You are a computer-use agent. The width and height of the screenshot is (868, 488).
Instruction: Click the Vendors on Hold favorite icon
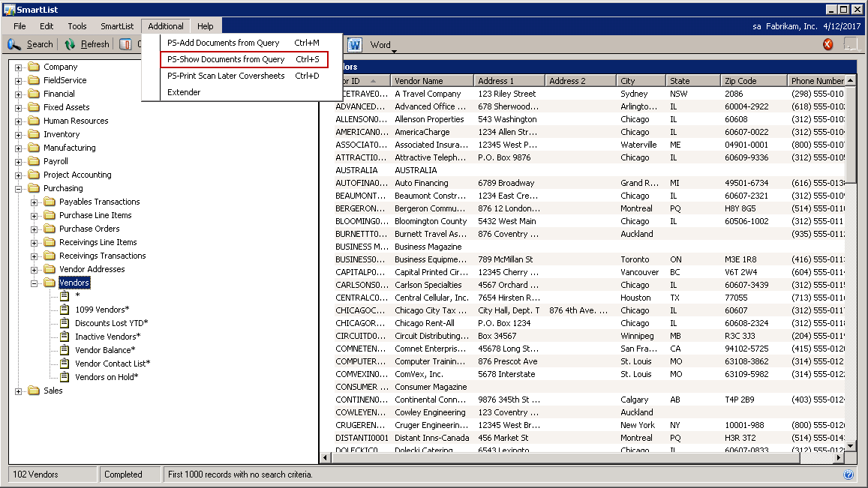[65, 377]
